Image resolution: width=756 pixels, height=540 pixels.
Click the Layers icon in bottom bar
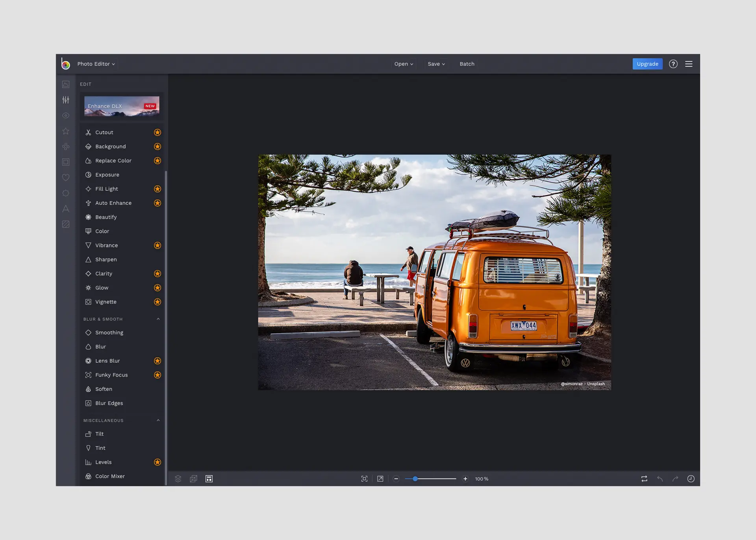[178, 479]
